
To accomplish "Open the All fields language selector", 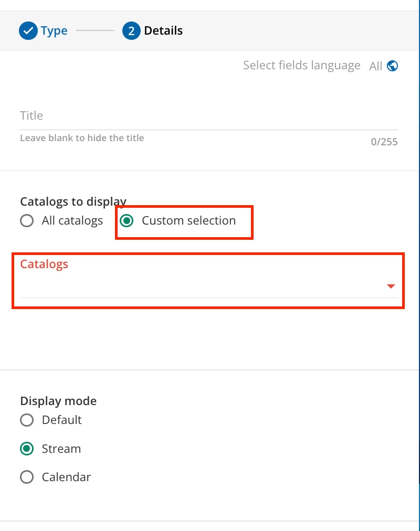I will click(x=375, y=66).
